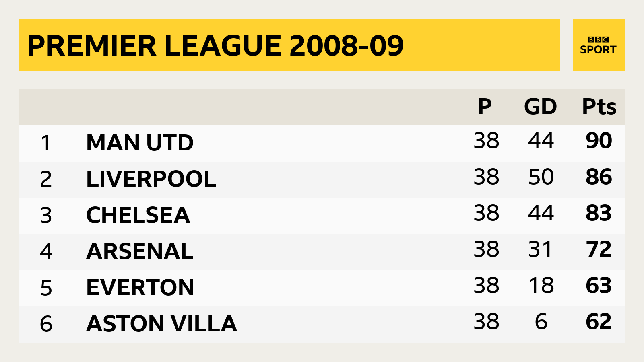The image size is (644, 362).
Task: Select the GD column header
Action: (x=541, y=107)
